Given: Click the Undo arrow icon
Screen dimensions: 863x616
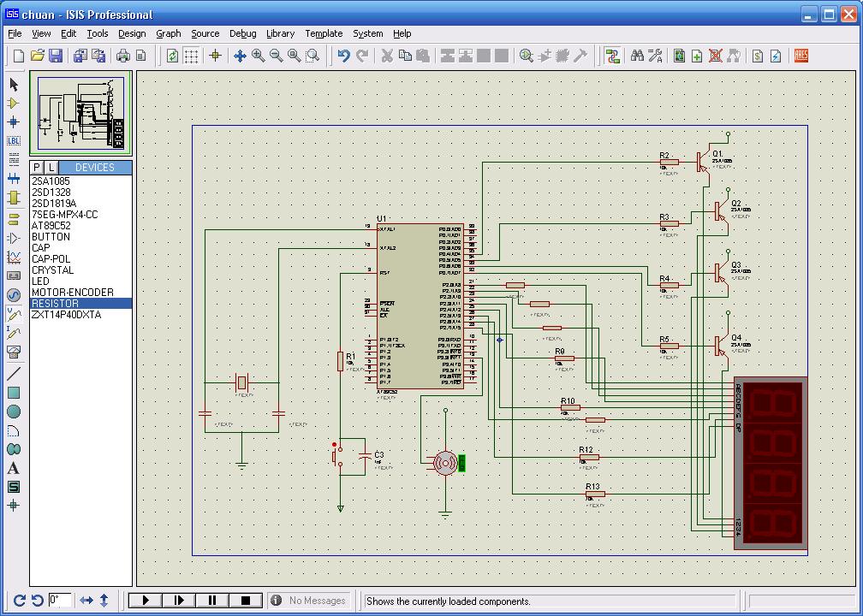Looking at the screenshot, I should pyautogui.click(x=343, y=56).
